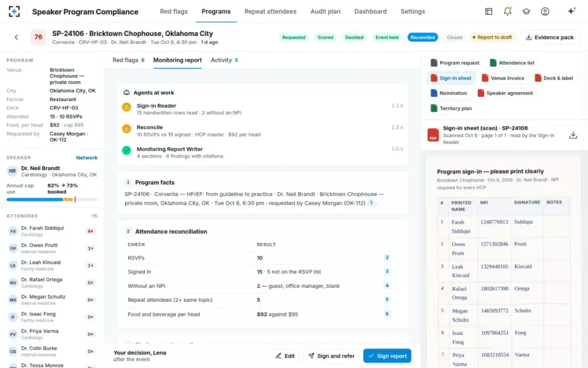Open the Program request document
Image resolution: width=588 pixels, height=368 pixels.
455,63
